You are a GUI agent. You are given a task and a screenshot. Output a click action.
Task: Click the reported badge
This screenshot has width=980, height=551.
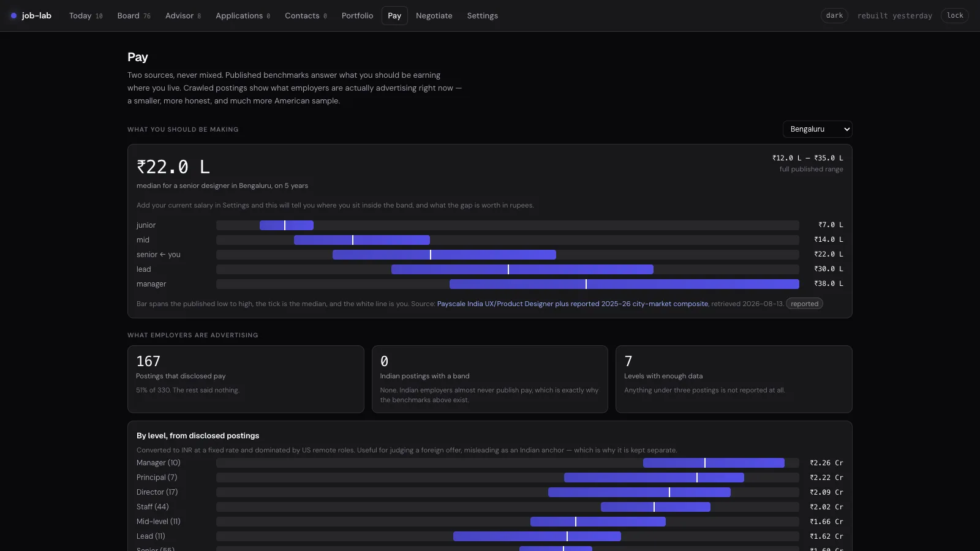[804, 304]
